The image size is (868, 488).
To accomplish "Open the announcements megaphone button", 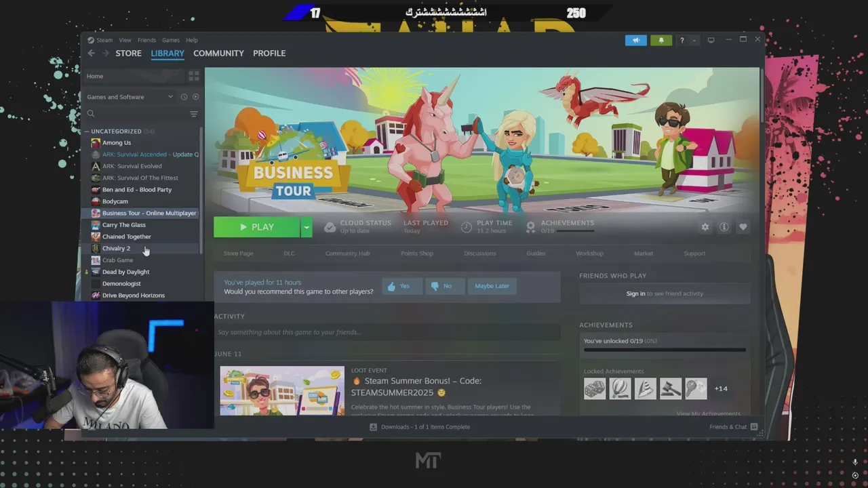I will (x=635, y=40).
